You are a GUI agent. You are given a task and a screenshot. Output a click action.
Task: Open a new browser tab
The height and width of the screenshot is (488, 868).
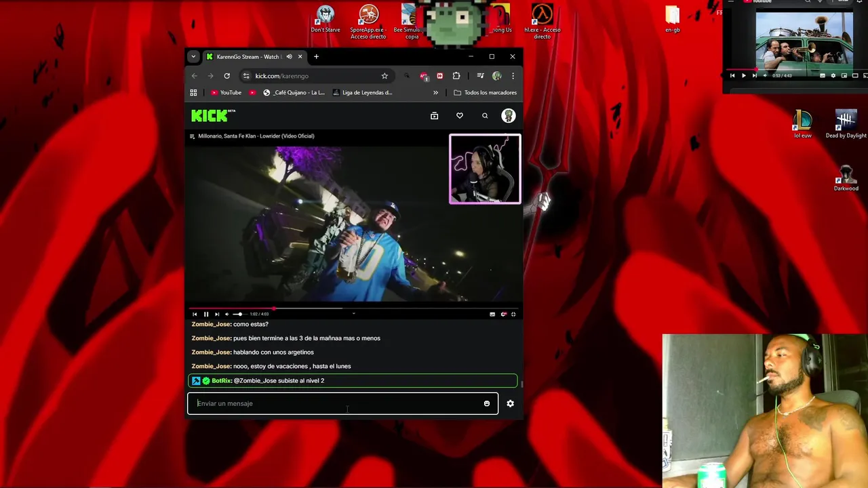316,57
